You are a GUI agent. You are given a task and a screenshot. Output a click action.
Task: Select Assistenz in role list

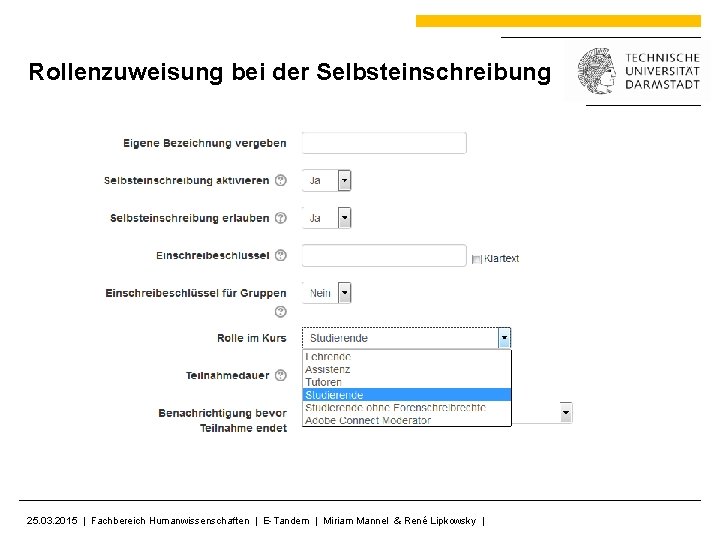tap(406, 369)
